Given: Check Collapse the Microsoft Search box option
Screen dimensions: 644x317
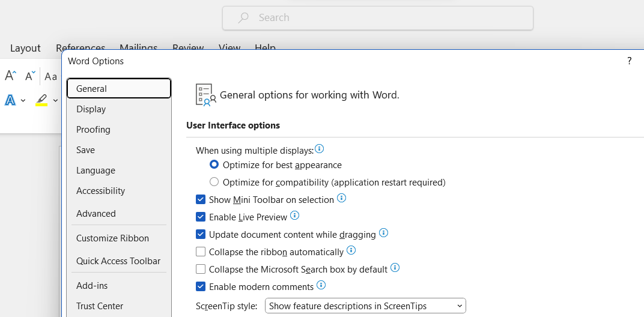Looking at the screenshot, I should 201,269.
